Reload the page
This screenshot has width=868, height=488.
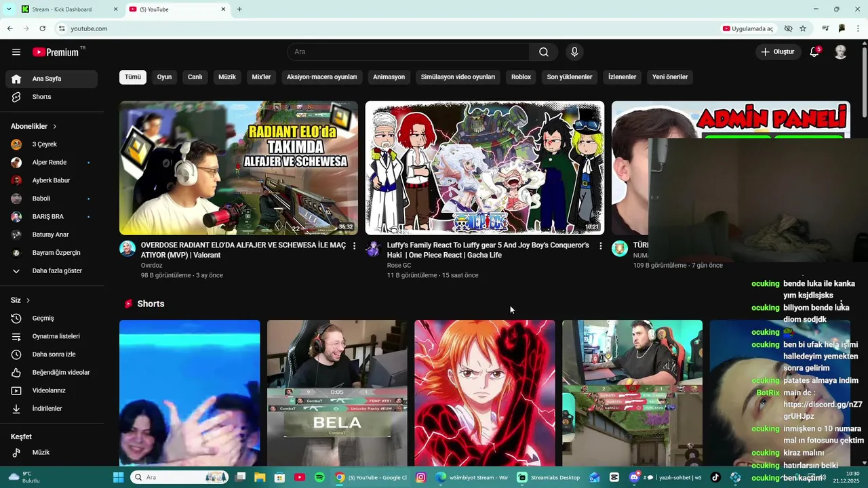[x=42, y=28]
